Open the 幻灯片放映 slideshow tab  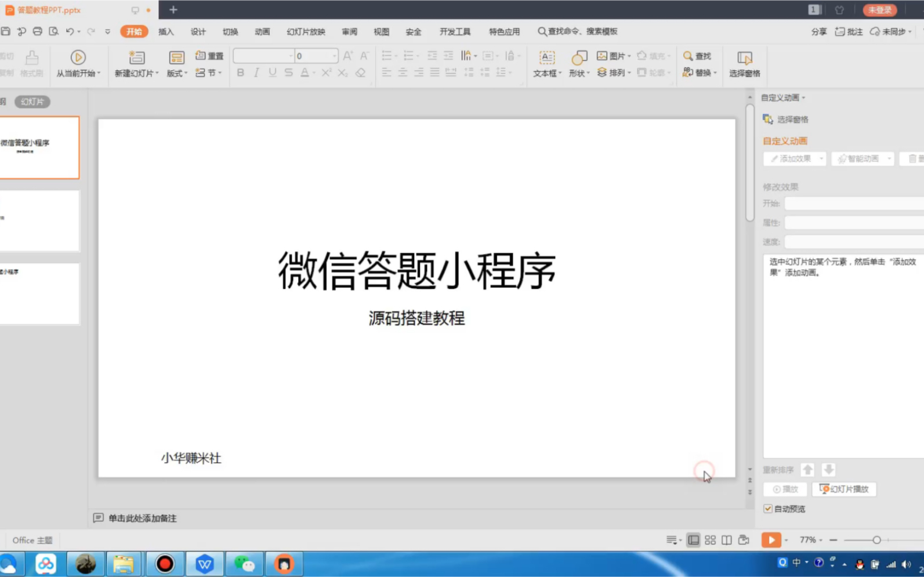(306, 31)
